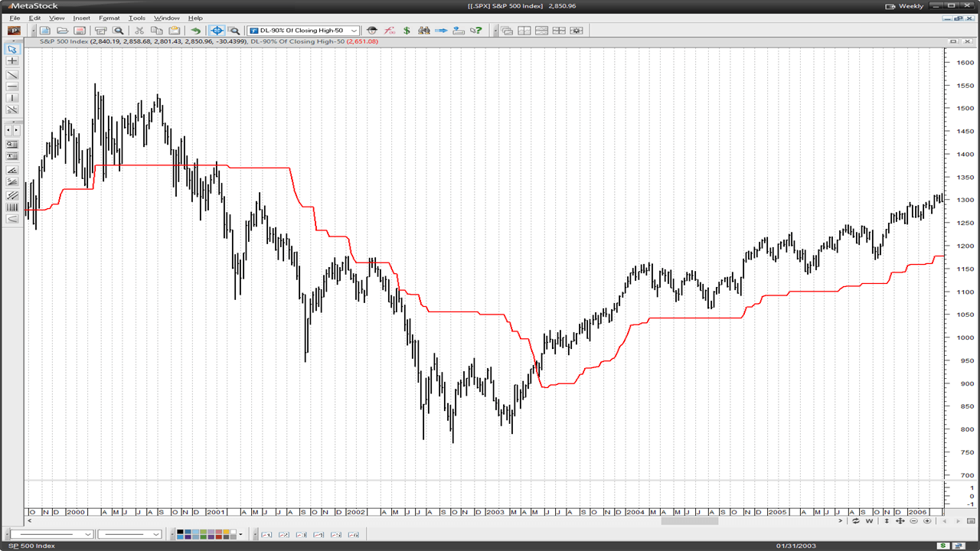Click the Paste clipboard icon

click(x=174, y=31)
